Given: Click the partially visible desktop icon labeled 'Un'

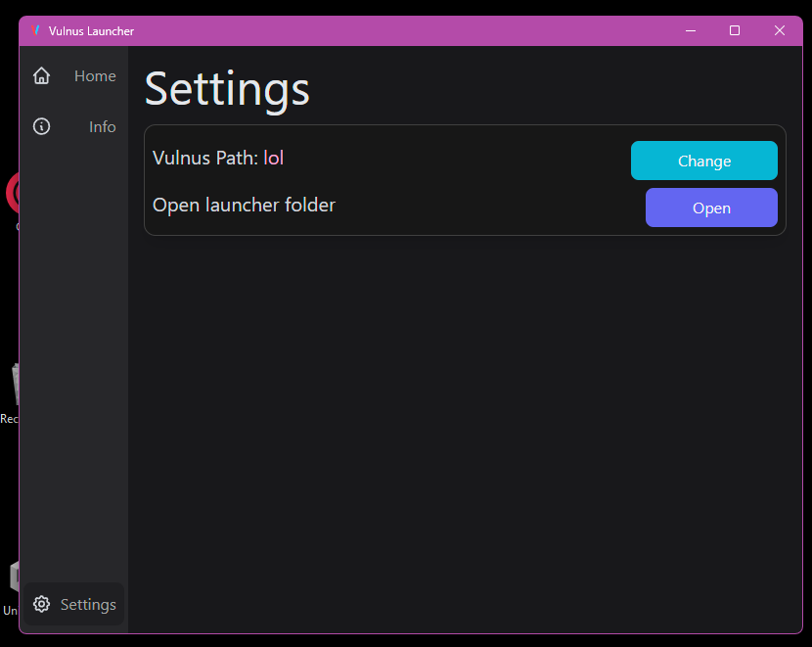Looking at the screenshot, I should [x=12, y=582].
